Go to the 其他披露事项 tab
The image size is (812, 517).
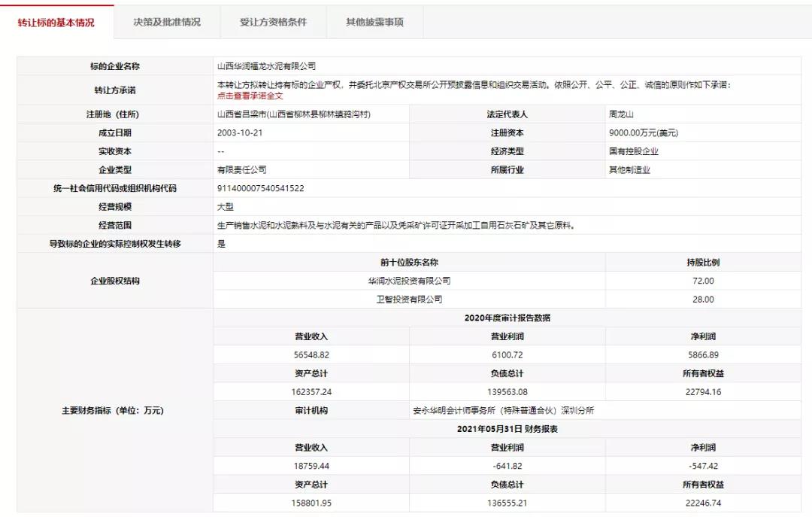click(x=374, y=23)
